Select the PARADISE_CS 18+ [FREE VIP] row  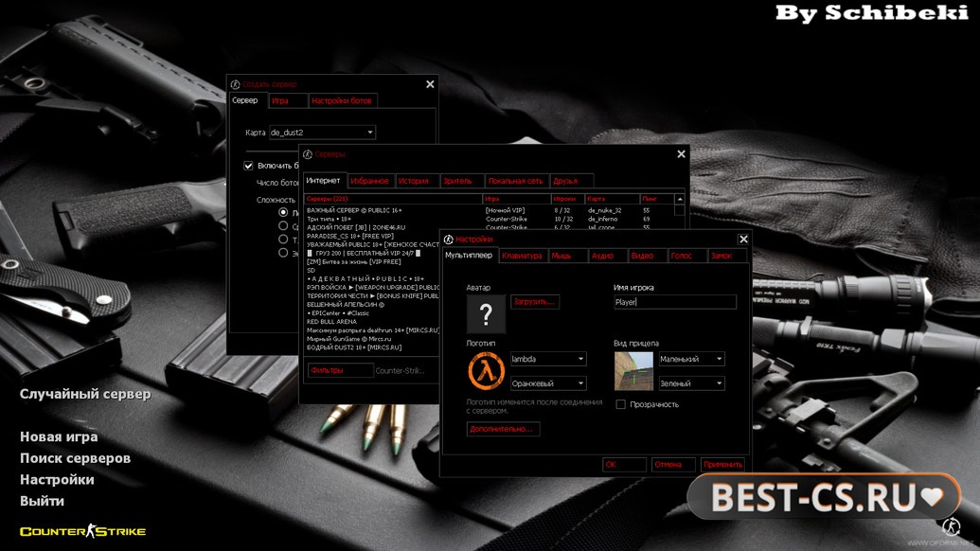click(x=372, y=236)
